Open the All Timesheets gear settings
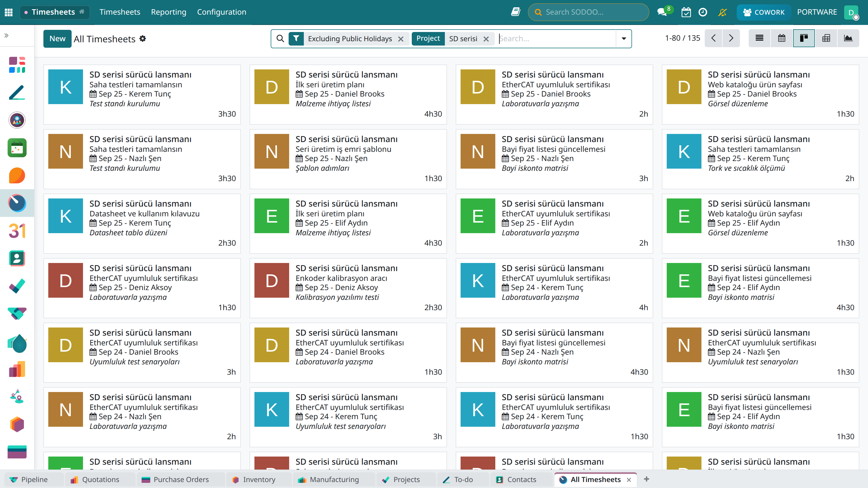Image resolution: width=868 pixels, height=488 pixels. coord(143,39)
